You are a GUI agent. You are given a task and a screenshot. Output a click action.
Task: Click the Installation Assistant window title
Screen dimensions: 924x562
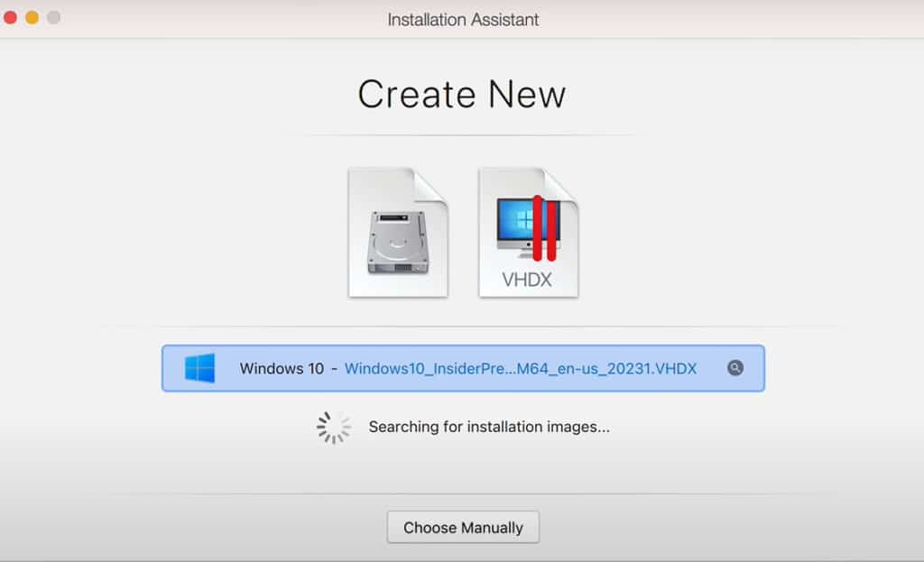pyautogui.click(x=463, y=20)
